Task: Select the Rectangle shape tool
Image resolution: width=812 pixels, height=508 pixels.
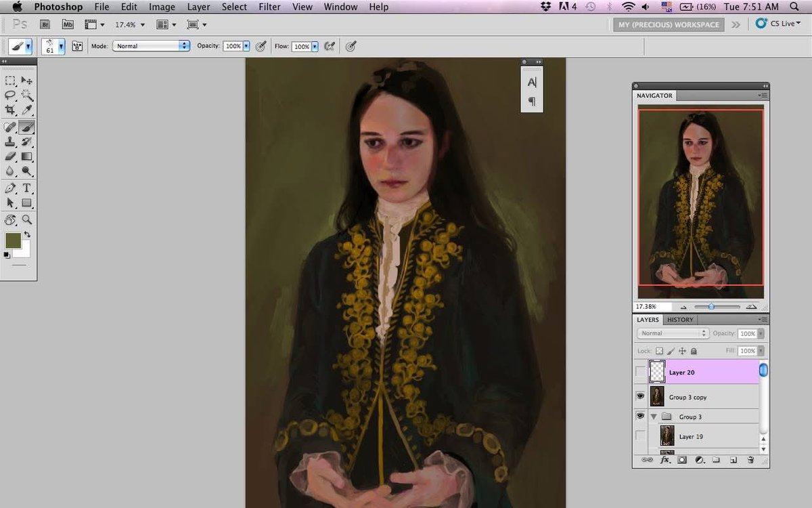Action: pyautogui.click(x=27, y=203)
